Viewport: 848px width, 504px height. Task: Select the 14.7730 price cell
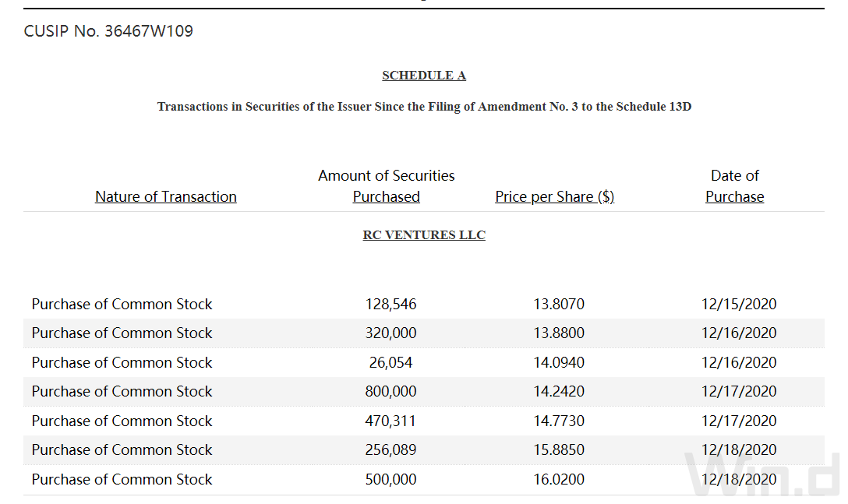[x=559, y=421]
